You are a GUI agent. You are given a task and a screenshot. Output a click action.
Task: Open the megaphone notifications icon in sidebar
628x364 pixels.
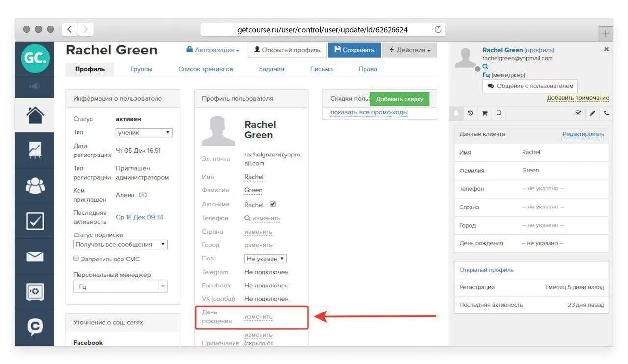35,87
